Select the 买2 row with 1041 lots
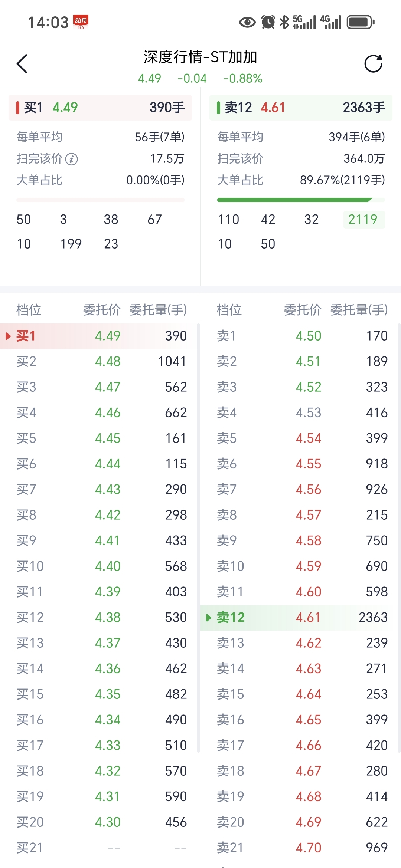This screenshot has height=868, width=401. pos(100,362)
